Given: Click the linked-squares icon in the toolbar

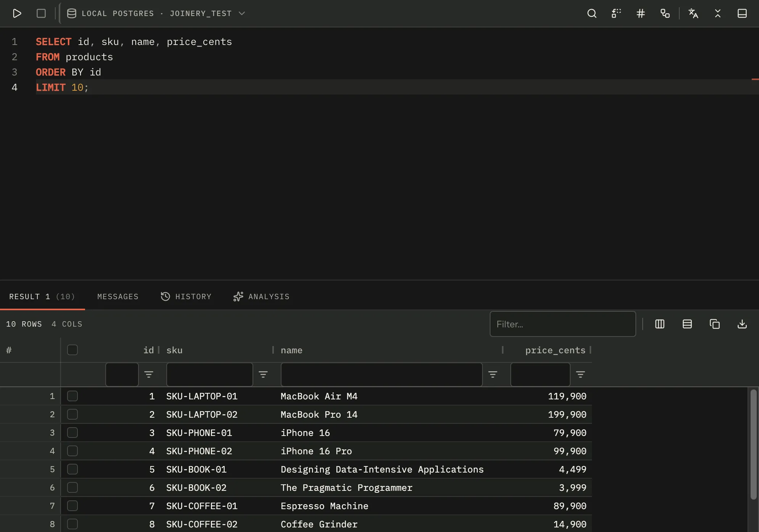Looking at the screenshot, I should [x=665, y=13].
